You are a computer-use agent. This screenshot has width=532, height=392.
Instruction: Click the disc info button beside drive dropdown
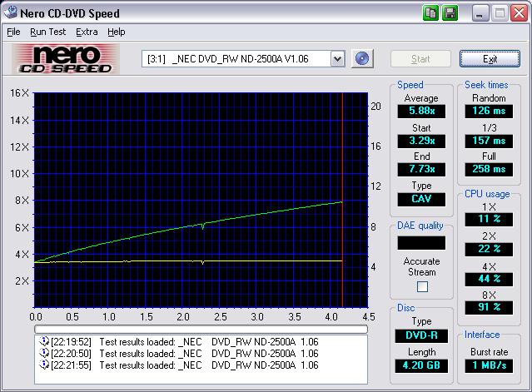[362, 59]
